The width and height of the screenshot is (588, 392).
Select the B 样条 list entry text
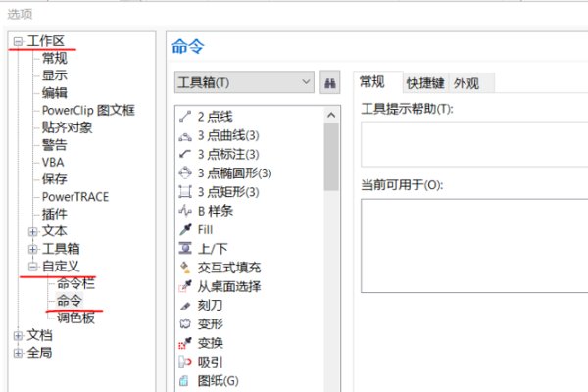(216, 211)
